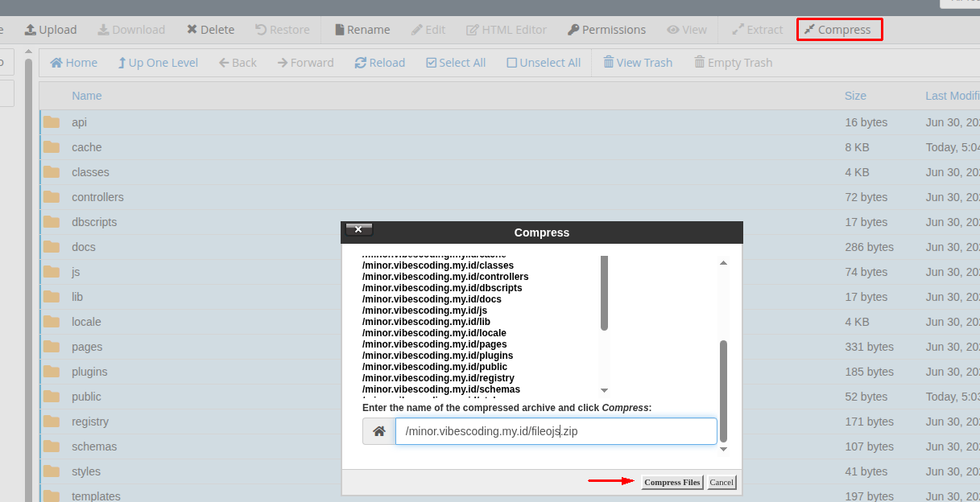Click the js folder icon
Viewport: 980px width, 502px height.
(52, 272)
